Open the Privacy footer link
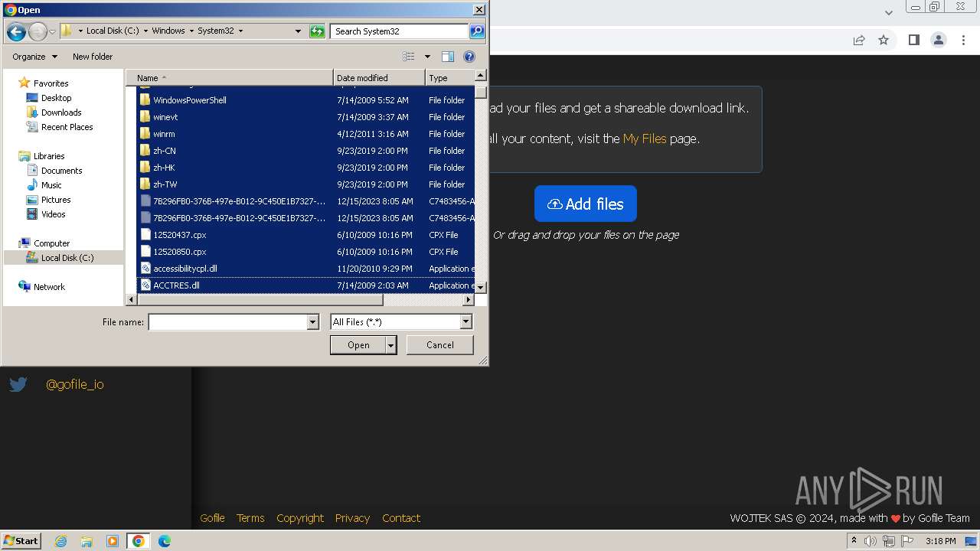The height and width of the screenshot is (551, 980). (x=352, y=518)
